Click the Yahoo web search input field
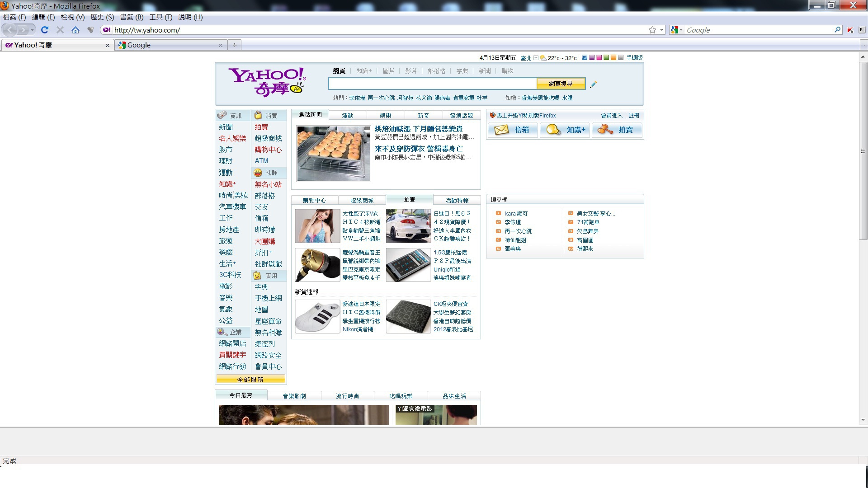 [x=432, y=84]
